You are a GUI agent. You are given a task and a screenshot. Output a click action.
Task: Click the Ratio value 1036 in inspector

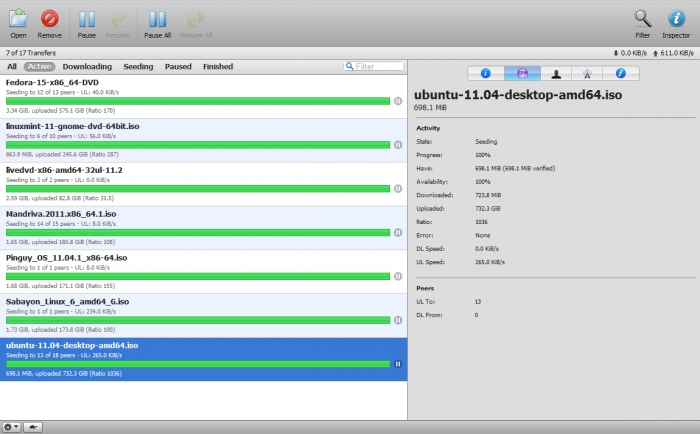(x=481, y=222)
